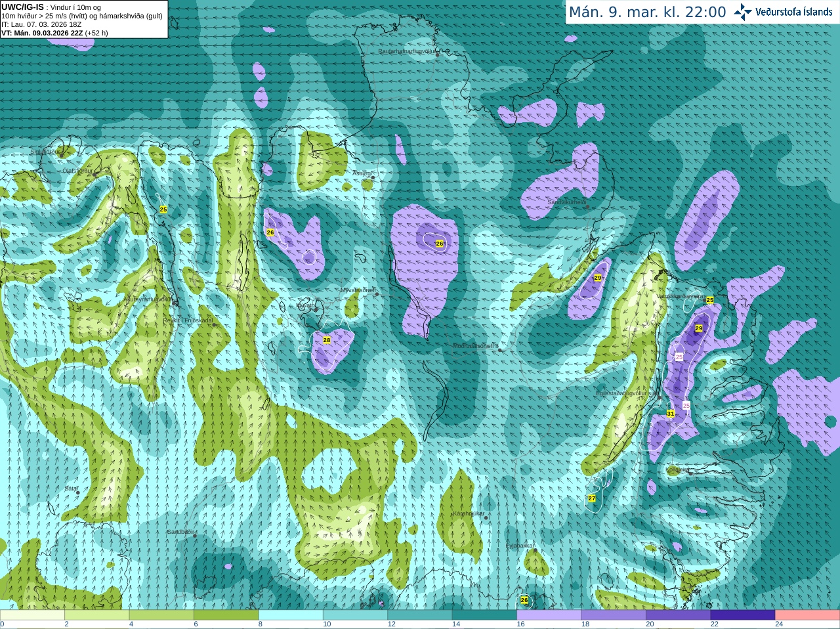This screenshot has height=629, width=840.
Task: Click the UWC/IG-IS model title
Action: (23, 7)
